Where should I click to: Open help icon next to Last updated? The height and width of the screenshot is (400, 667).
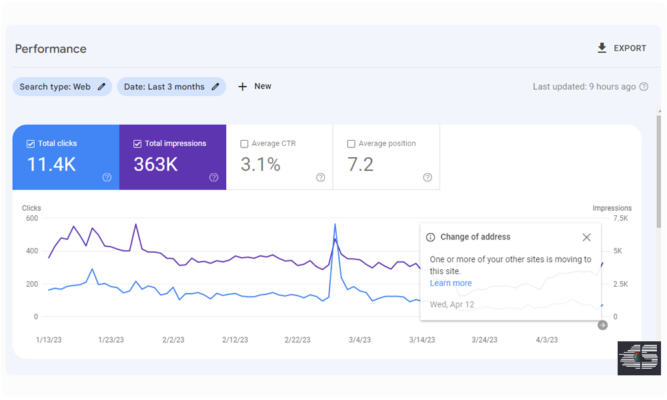[644, 87]
